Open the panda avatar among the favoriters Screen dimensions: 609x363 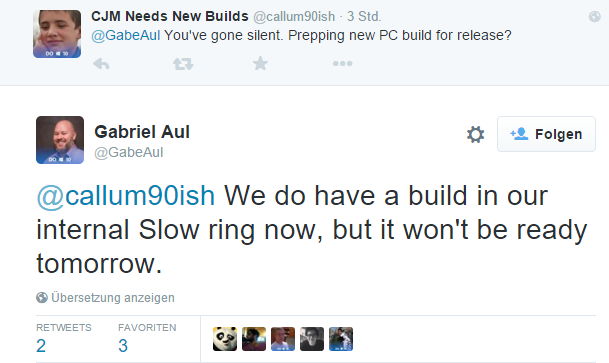[x=225, y=339]
